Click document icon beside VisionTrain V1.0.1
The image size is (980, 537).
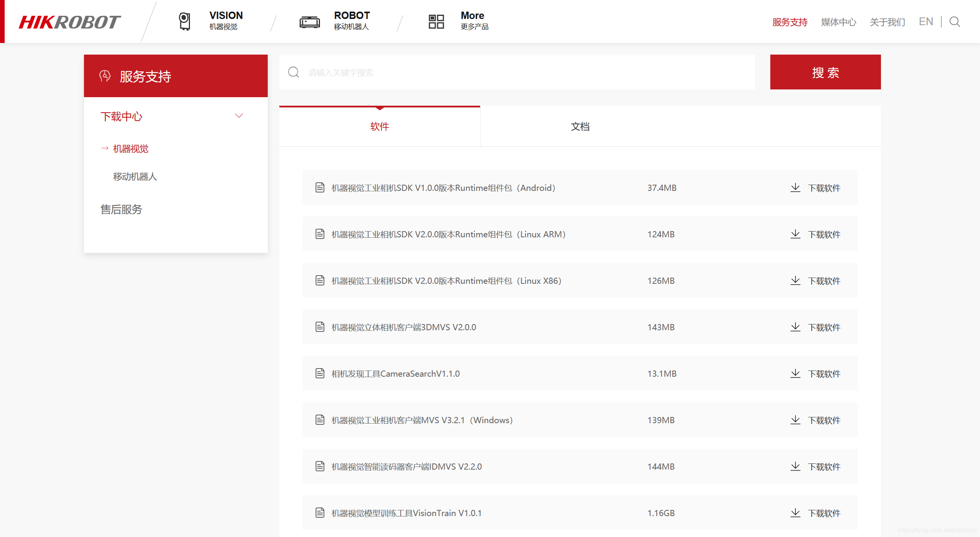(x=320, y=513)
